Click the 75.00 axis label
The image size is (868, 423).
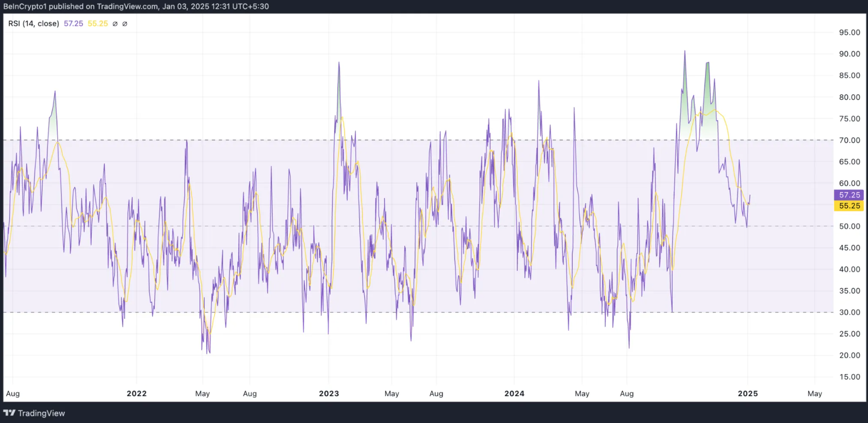click(x=849, y=119)
